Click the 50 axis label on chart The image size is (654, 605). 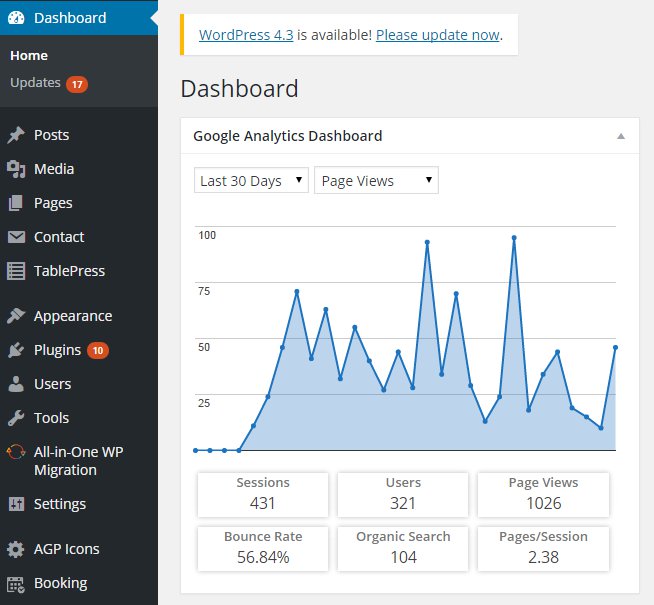[x=204, y=347]
